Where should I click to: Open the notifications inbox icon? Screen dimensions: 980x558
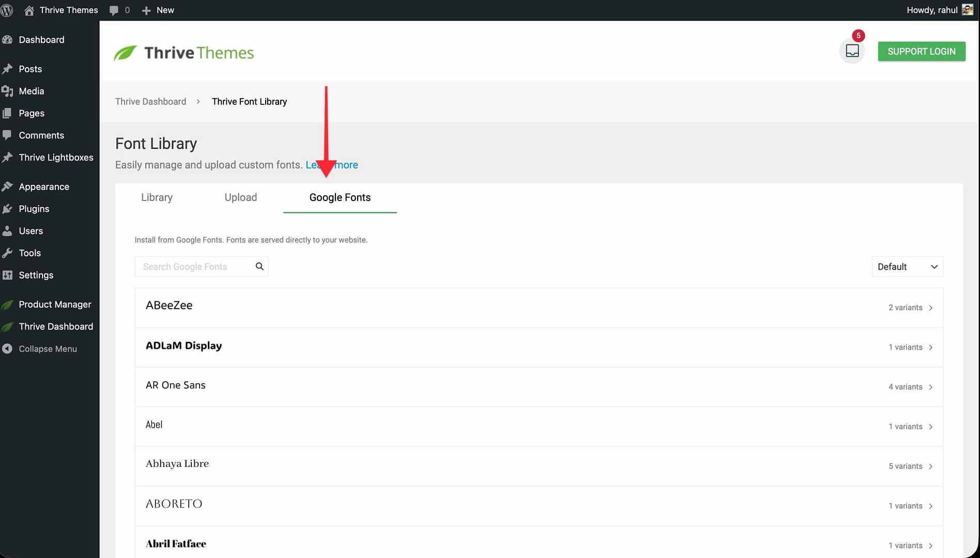click(852, 51)
